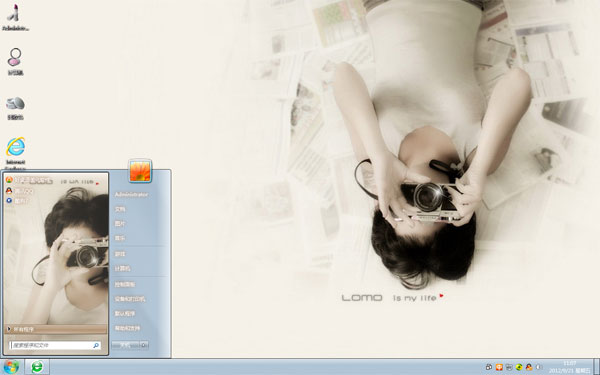Open Control Panel (控制面板) from Start menu
The height and width of the screenshot is (375, 600).
click(x=125, y=284)
